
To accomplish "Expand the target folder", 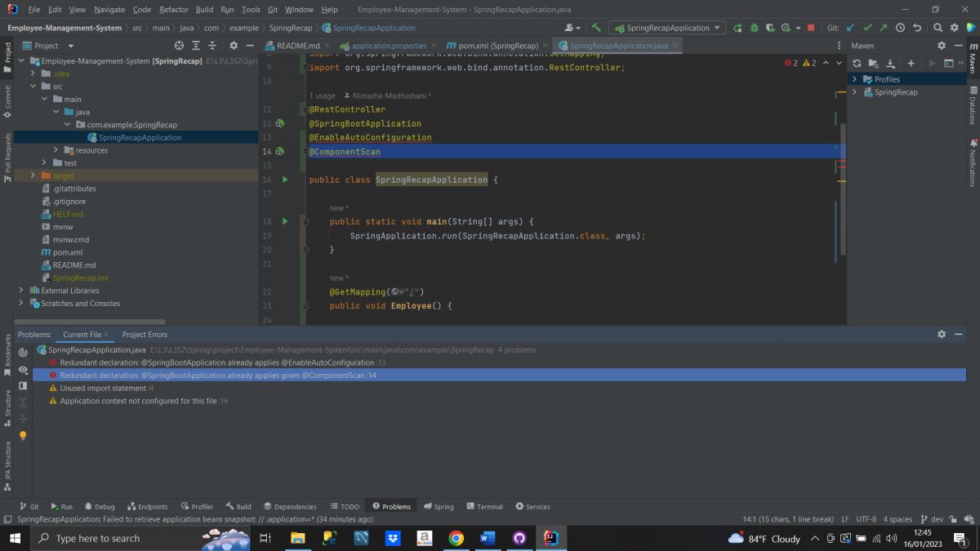I will pyautogui.click(x=33, y=176).
